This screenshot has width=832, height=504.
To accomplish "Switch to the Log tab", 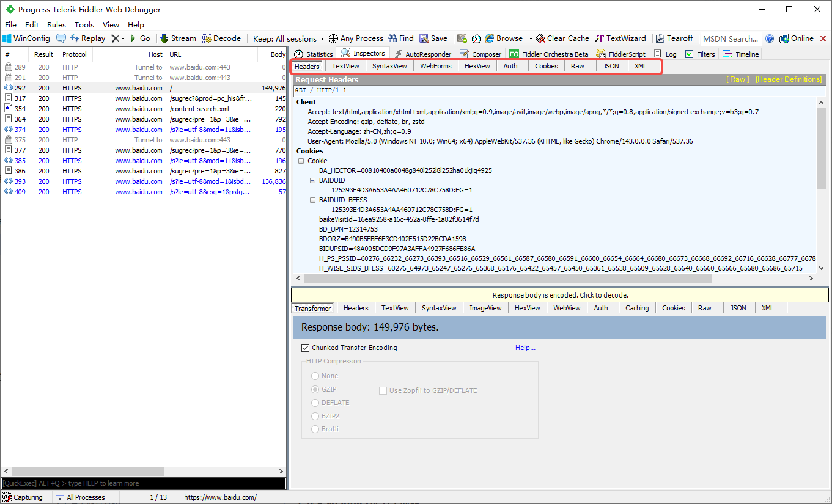I will coord(665,54).
